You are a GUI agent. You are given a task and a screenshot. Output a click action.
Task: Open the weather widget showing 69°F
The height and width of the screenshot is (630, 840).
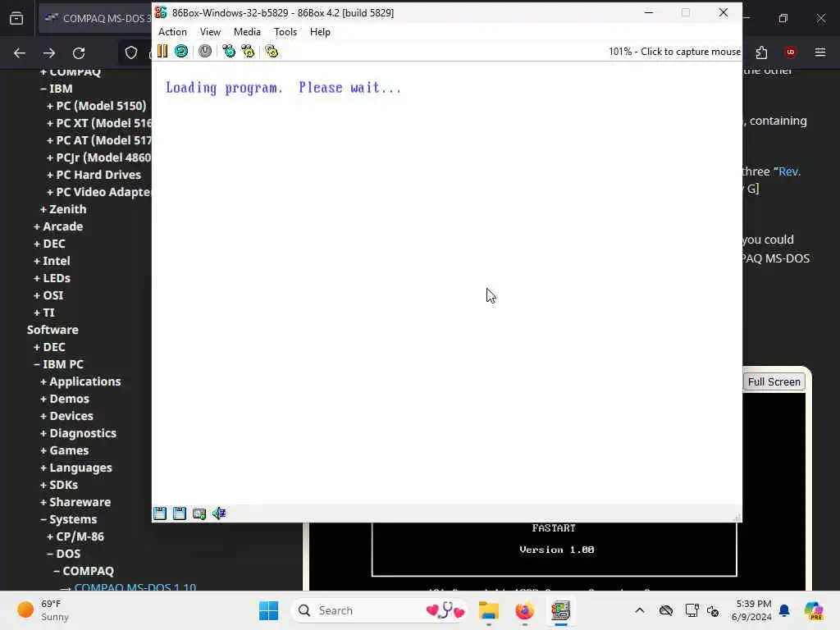click(43, 610)
